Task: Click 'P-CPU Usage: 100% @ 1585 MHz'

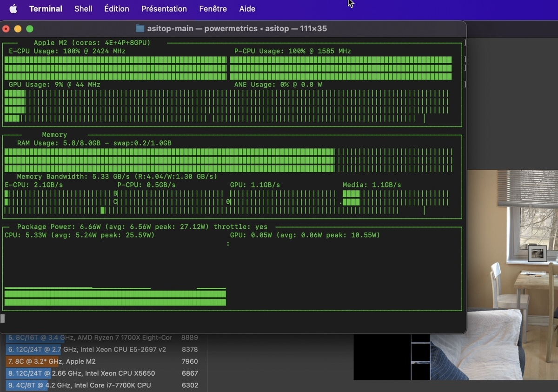Action: [x=292, y=51]
